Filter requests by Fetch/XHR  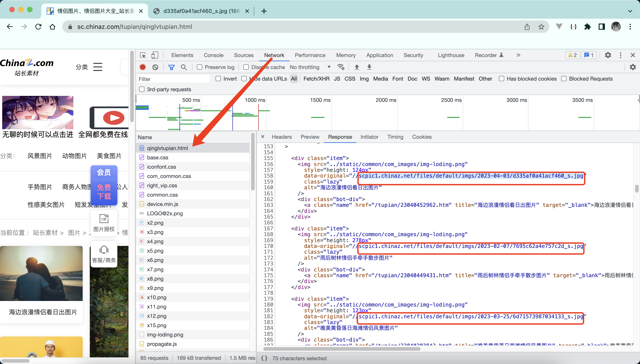tap(316, 79)
